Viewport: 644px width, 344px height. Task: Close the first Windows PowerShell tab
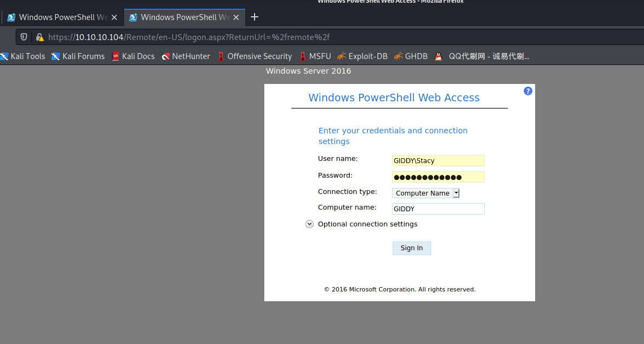coord(114,17)
